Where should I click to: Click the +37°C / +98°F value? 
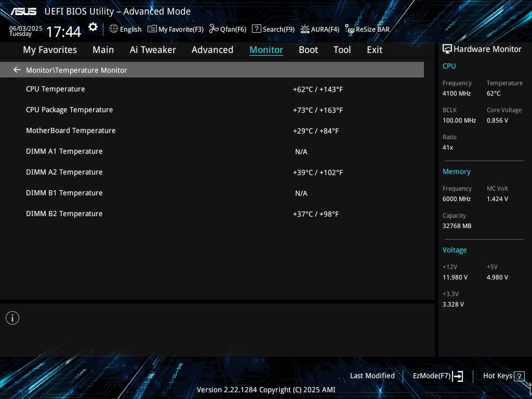[x=316, y=214]
